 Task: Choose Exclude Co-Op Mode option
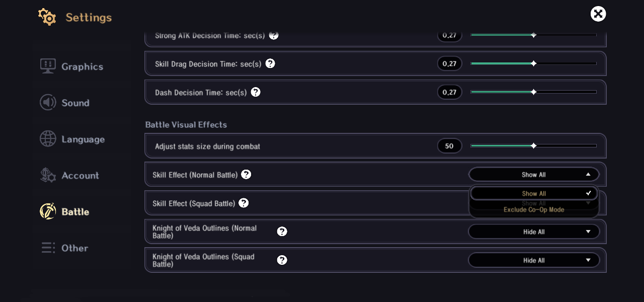point(534,209)
